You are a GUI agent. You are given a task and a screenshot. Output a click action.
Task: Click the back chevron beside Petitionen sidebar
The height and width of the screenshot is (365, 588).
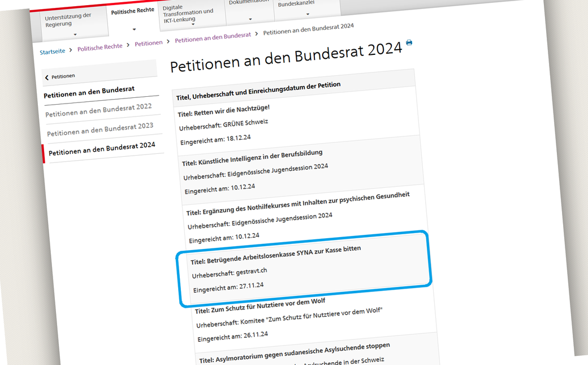[x=46, y=78]
